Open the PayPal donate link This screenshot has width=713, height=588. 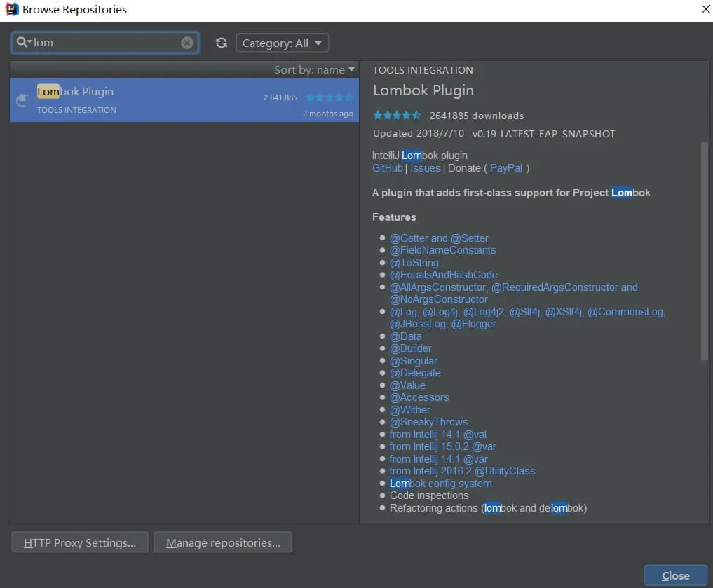pos(505,168)
